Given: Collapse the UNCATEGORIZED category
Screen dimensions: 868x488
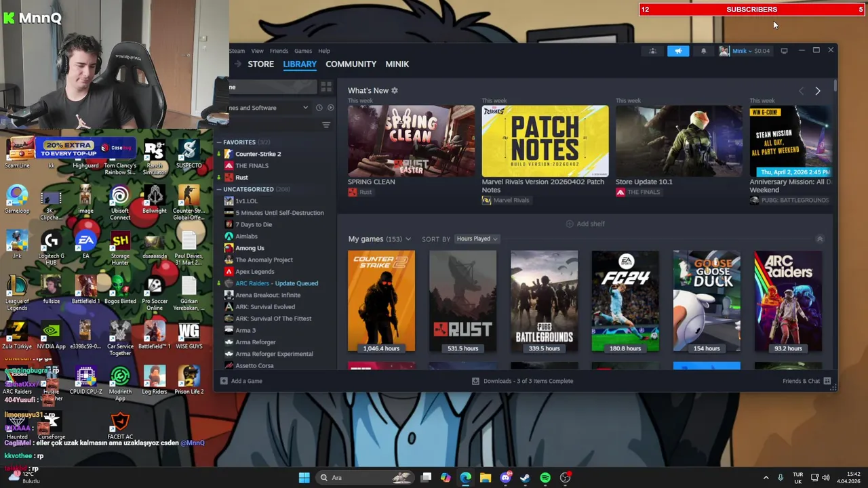Looking at the screenshot, I should pos(220,189).
